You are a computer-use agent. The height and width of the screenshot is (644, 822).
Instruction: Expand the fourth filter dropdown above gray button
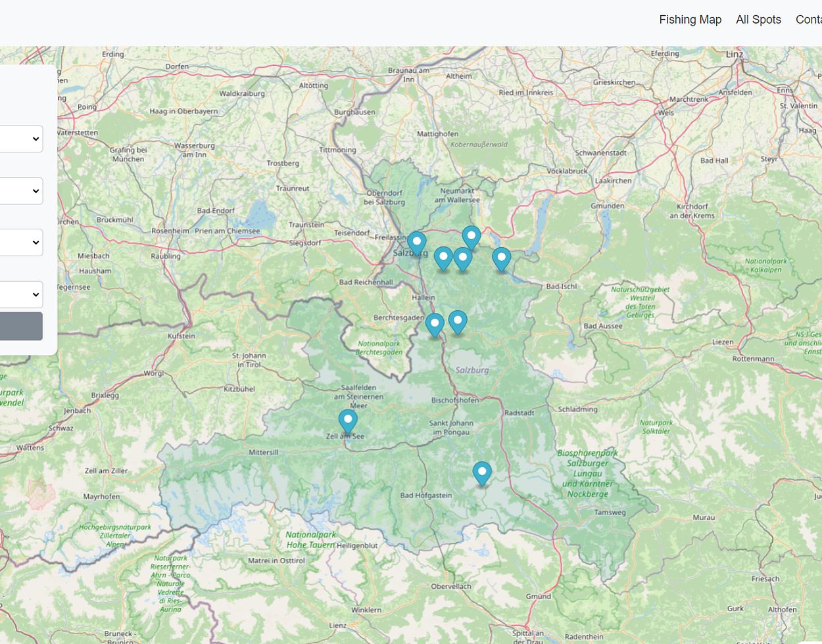[x=21, y=295]
